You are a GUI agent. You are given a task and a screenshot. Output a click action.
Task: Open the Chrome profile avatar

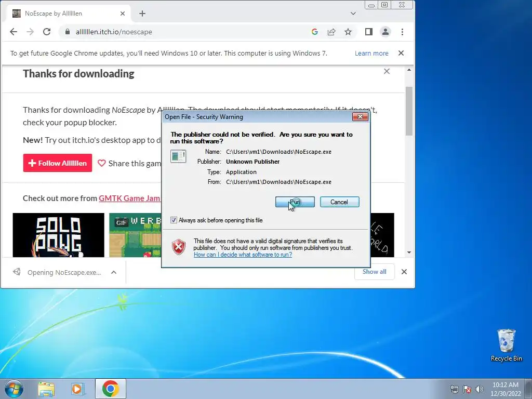point(385,32)
